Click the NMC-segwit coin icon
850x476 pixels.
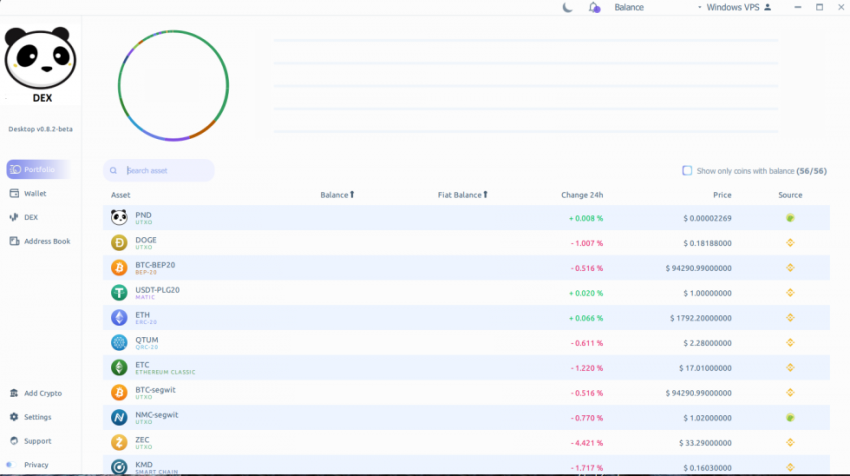[119, 417]
